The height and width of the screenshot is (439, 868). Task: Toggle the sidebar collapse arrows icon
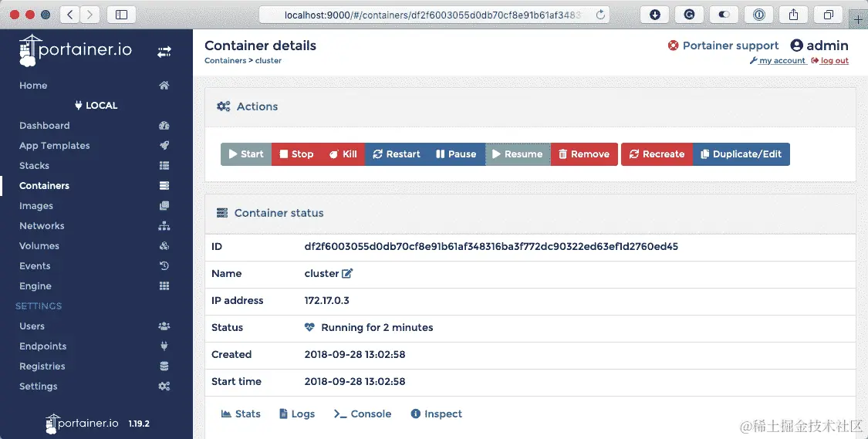point(164,52)
